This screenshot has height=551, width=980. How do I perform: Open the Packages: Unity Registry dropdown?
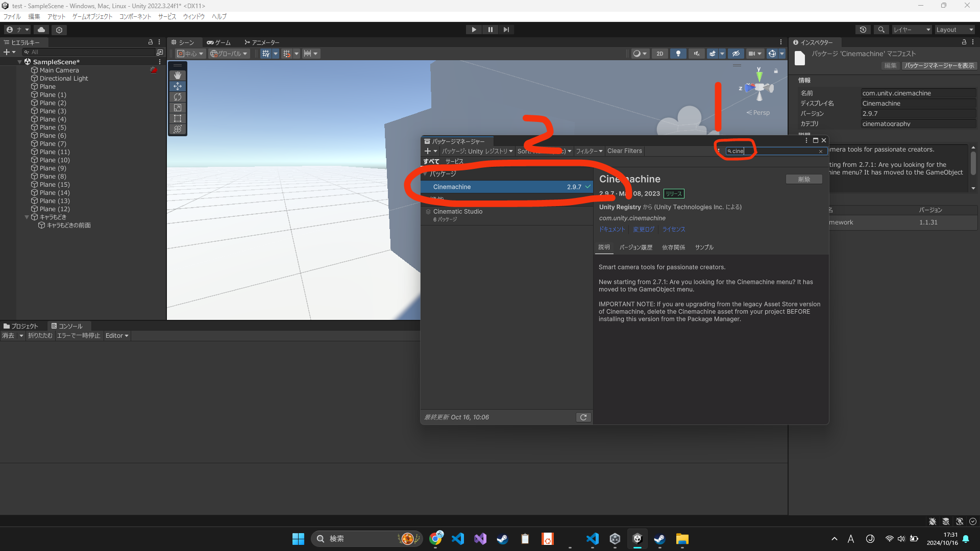click(x=477, y=151)
